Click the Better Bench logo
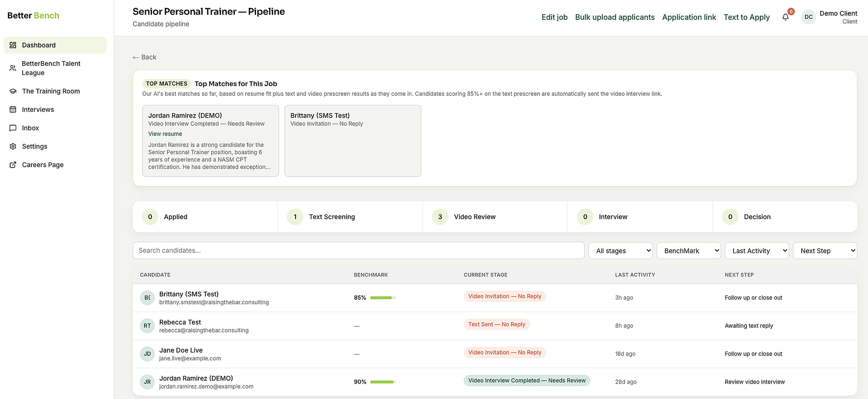Viewport: 868px width, 399px height. (x=33, y=15)
